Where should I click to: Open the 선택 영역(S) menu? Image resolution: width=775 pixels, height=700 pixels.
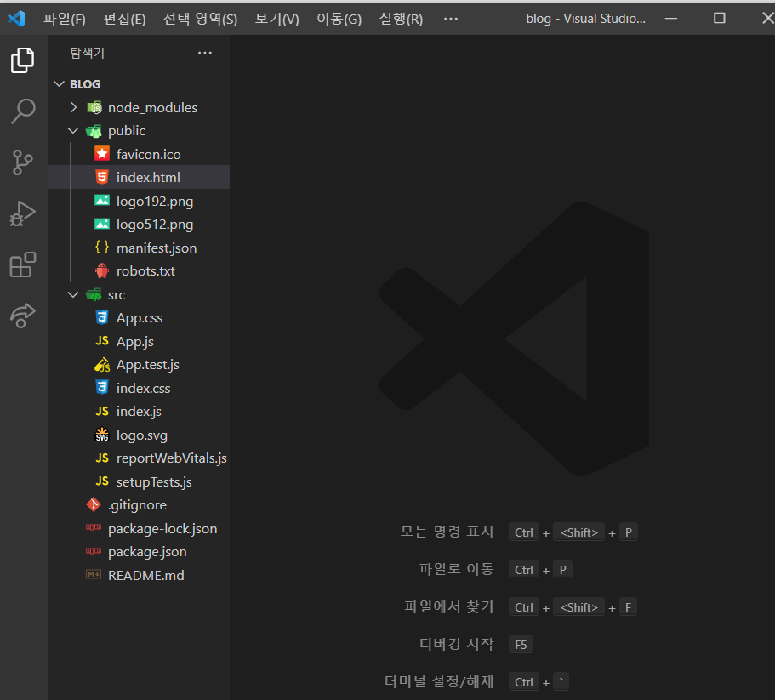(x=200, y=19)
